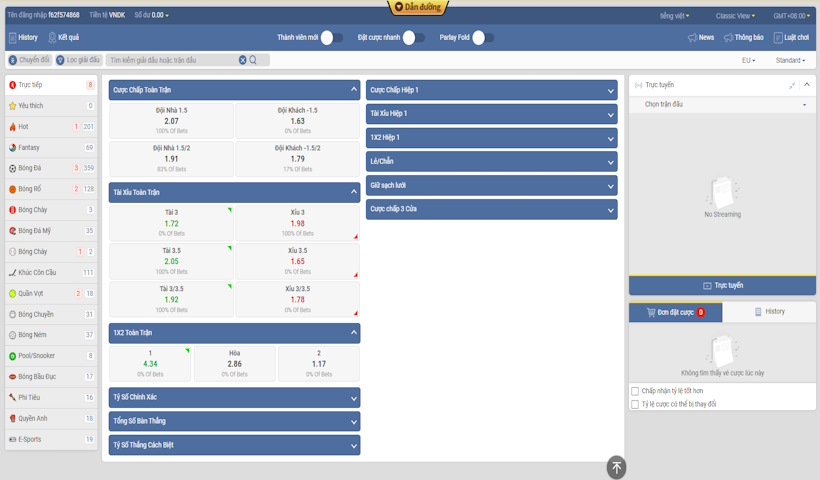Screen dimensions: 820x480
Task: Shrink the Trực tuyến streaming panel icon
Action: click(x=792, y=85)
